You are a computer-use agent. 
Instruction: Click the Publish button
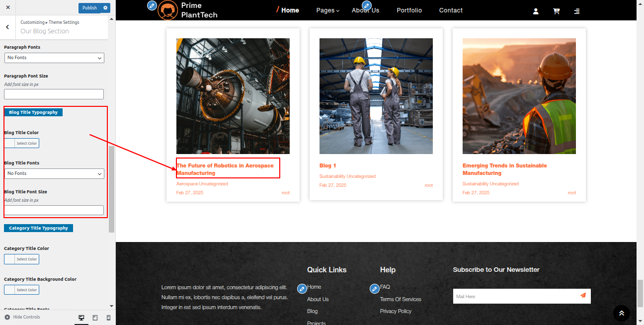pos(89,8)
